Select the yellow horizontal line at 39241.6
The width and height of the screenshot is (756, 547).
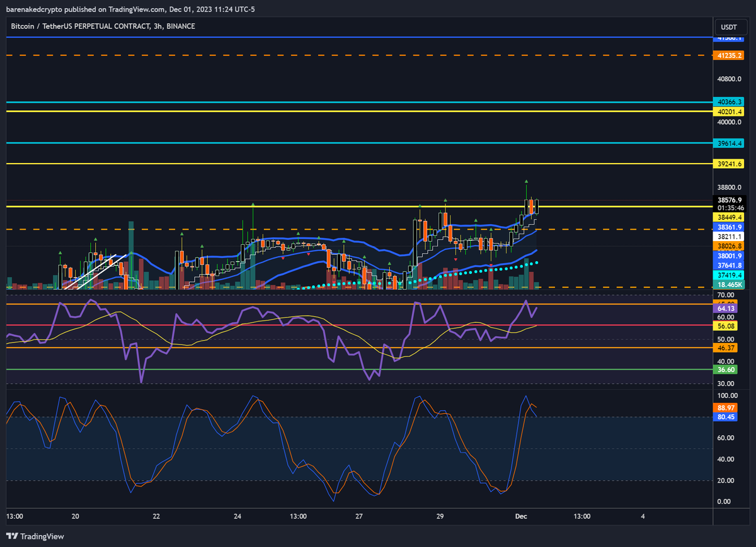pyautogui.click(x=359, y=164)
